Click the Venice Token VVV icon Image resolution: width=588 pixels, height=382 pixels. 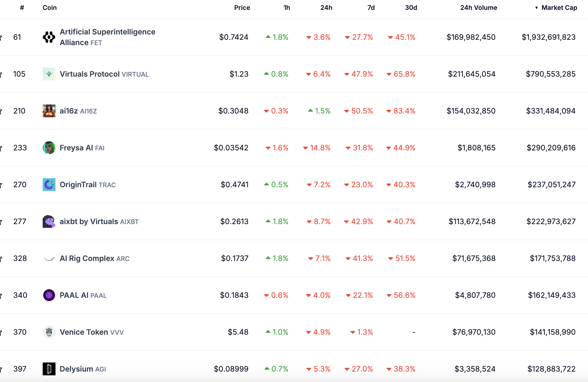[49, 332]
